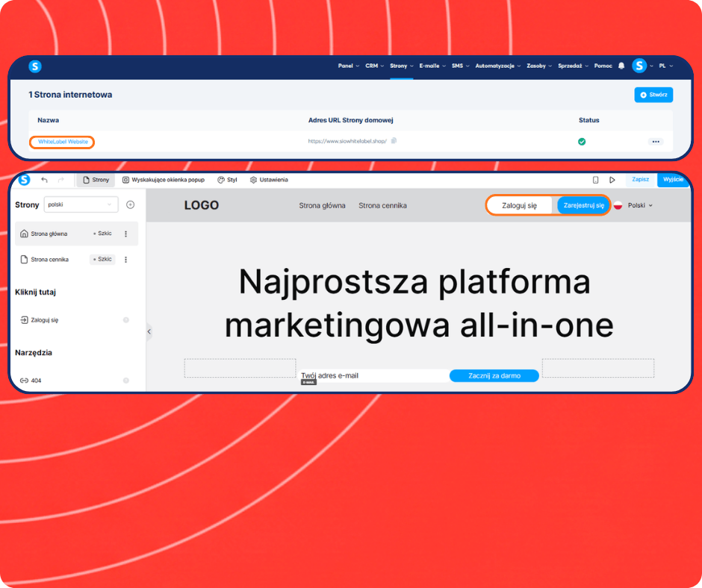Click the Zapisz button
Image resolution: width=702 pixels, height=588 pixels.
pyautogui.click(x=640, y=179)
